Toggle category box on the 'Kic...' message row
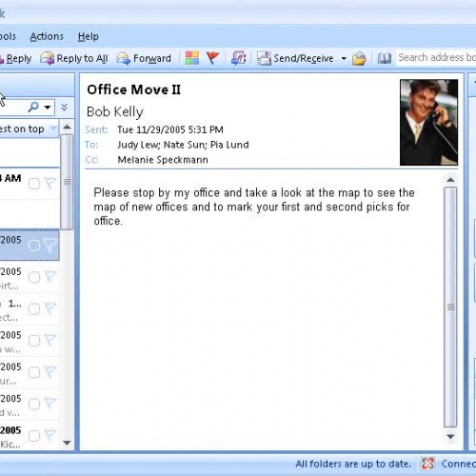 pyautogui.click(x=34, y=436)
